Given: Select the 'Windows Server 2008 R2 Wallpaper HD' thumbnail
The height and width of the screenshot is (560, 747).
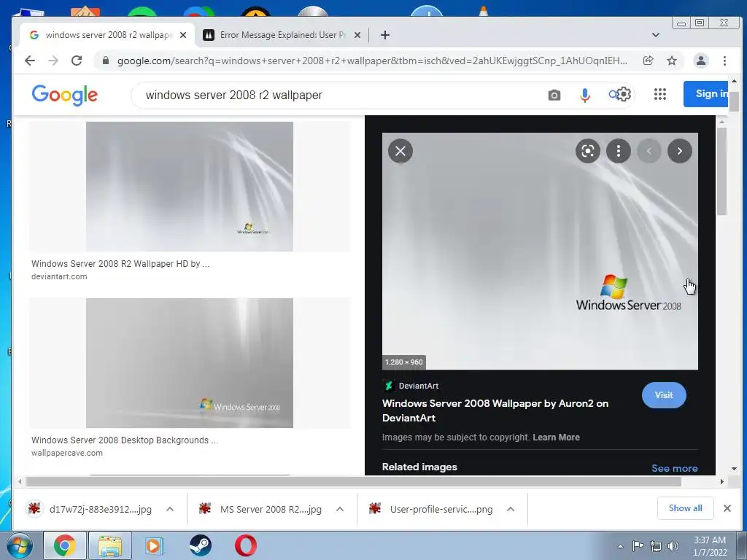Looking at the screenshot, I should (x=190, y=186).
